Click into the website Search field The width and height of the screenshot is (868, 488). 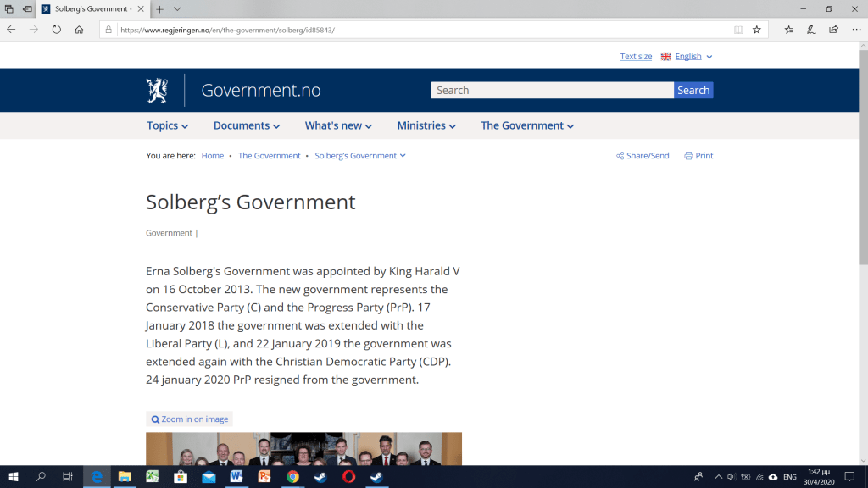[552, 91]
